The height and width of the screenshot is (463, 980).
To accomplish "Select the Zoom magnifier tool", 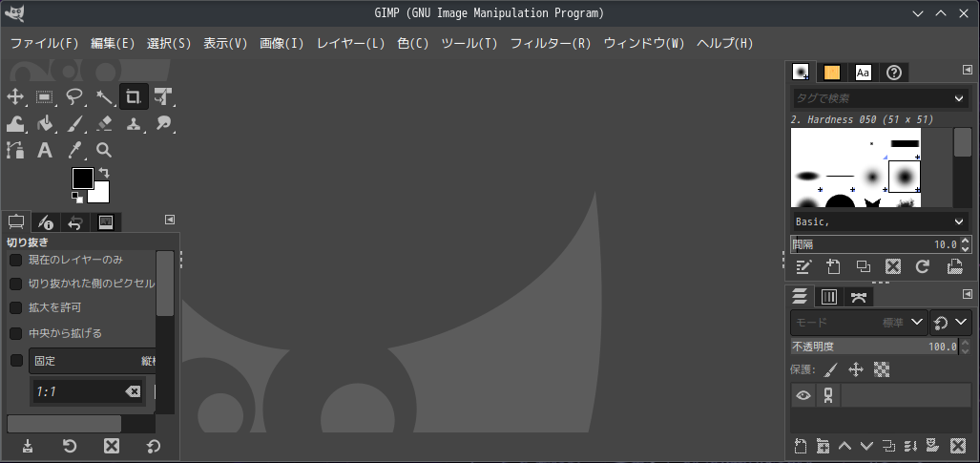I will click(x=104, y=150).
